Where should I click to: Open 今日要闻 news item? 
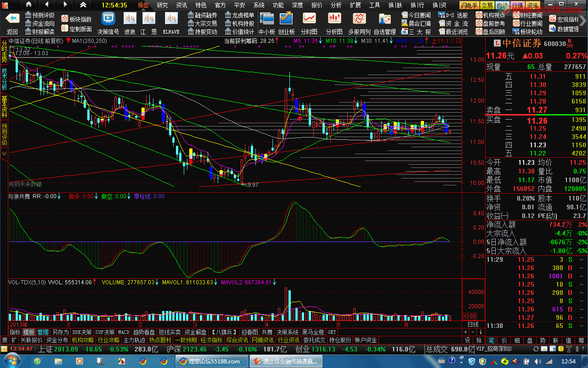click(x=416, y=15)
